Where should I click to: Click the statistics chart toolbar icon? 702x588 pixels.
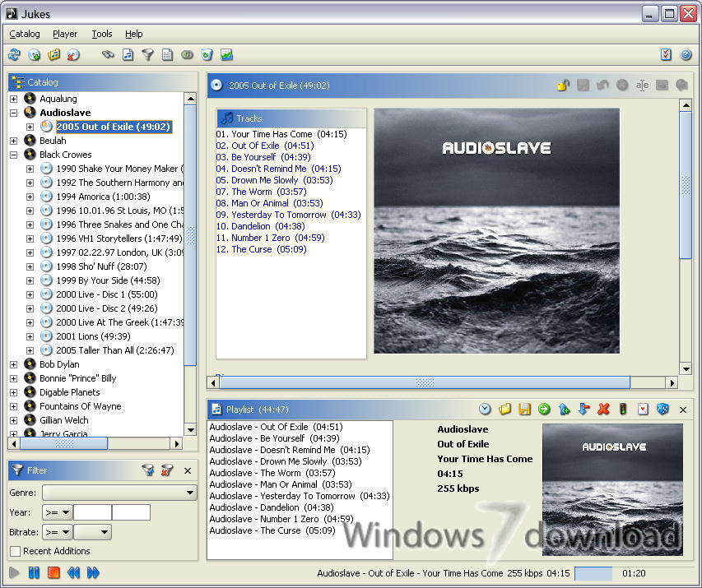226,55
